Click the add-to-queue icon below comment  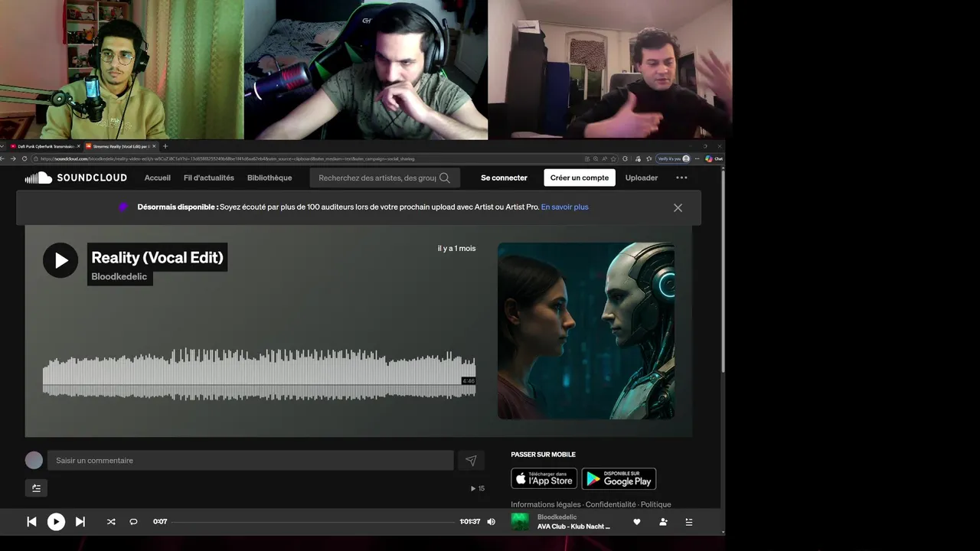(36, 487)
